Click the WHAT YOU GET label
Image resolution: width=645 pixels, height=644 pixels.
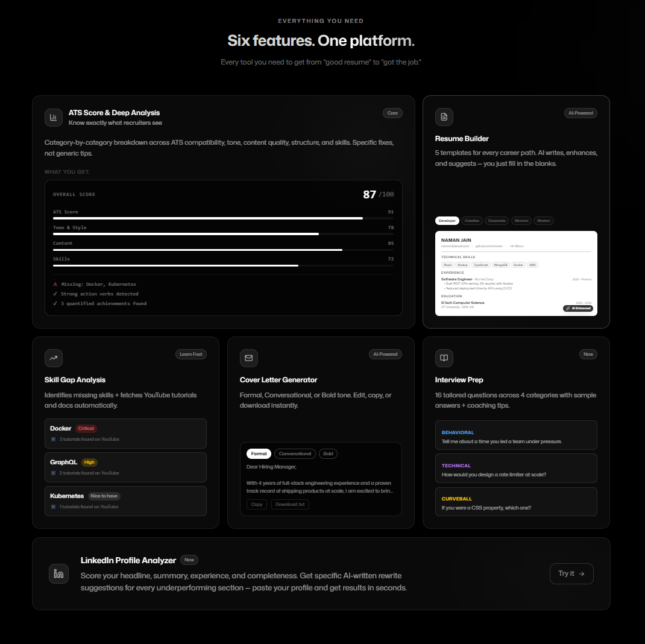tap(67, 172)
